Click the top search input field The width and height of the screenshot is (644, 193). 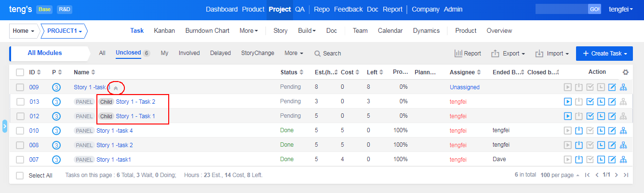click(x=561, y=9)
